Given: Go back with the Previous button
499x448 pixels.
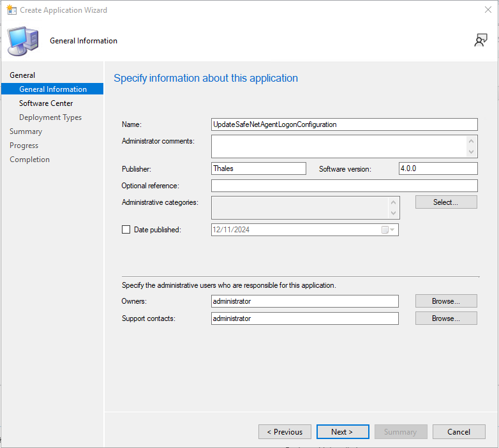Looking at the screenshot, I should coord(285,432).
